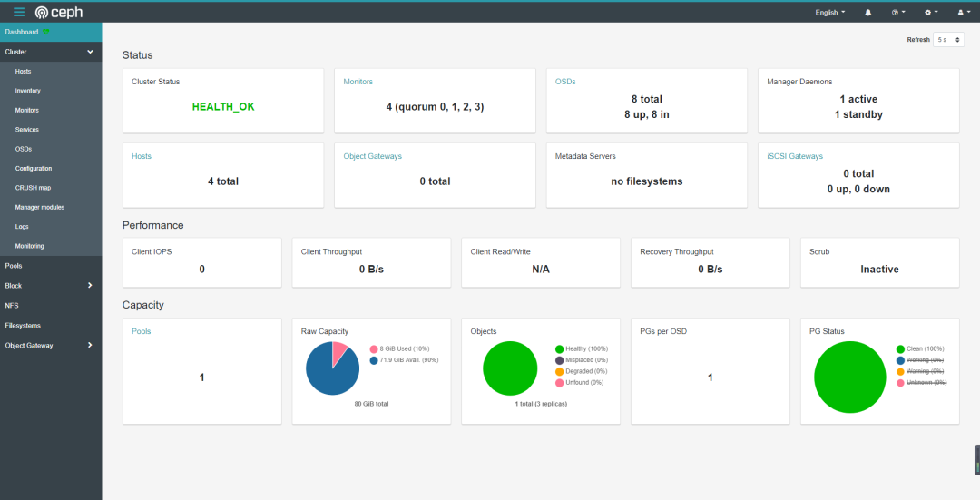Click the '1 standby' manager text

(x=858, y=114)
